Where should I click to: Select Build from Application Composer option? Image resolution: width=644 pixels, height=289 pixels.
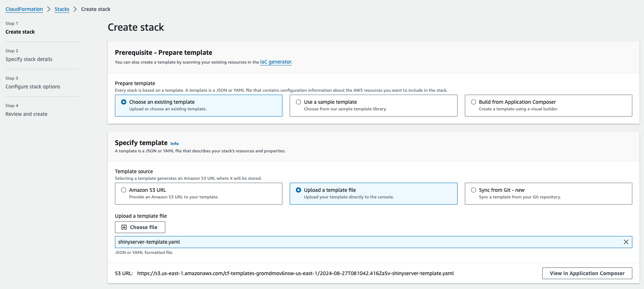point(548,106)
